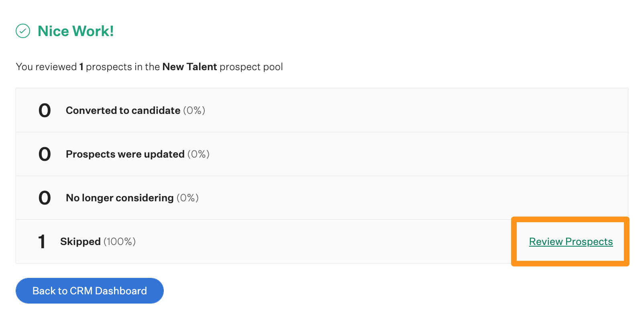Click the count of 1 beside Skipped
This screenshot has height=324, width=644.
pyautogui.click(x=41, y=241)
